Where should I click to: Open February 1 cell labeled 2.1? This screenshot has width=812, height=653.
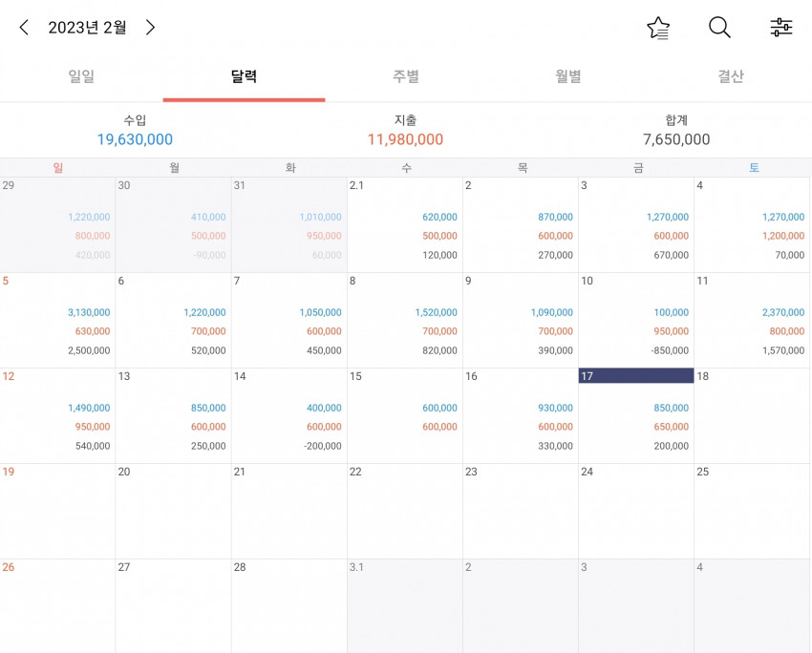405,225
